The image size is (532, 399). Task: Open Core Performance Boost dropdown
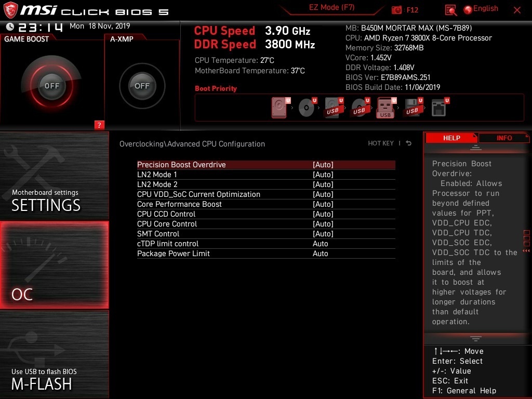[266, 204]
